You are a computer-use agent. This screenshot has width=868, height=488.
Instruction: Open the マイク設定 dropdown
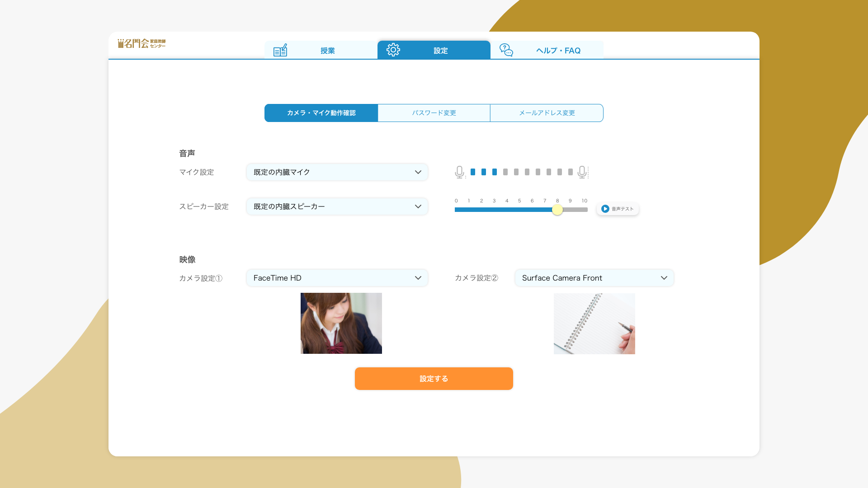point(337,172)
